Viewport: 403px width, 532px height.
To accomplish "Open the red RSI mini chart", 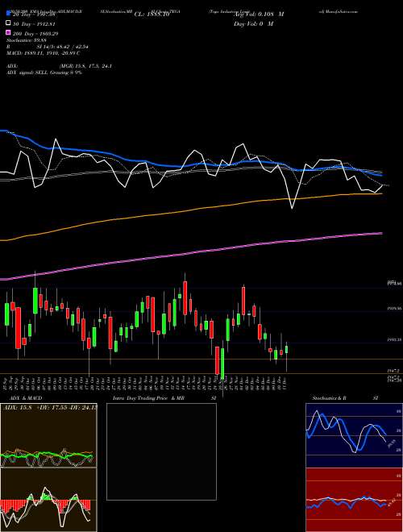I will point(354,500).
